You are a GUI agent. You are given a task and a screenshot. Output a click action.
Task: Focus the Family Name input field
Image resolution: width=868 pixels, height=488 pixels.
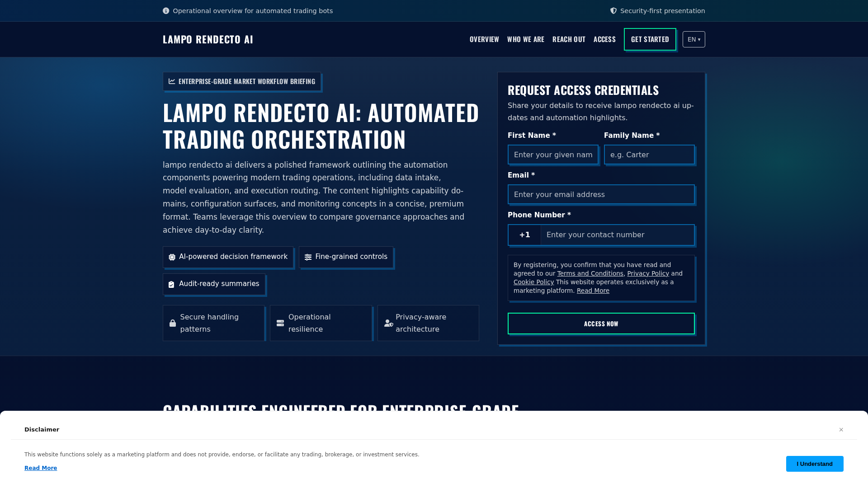(x=649, y=155)
